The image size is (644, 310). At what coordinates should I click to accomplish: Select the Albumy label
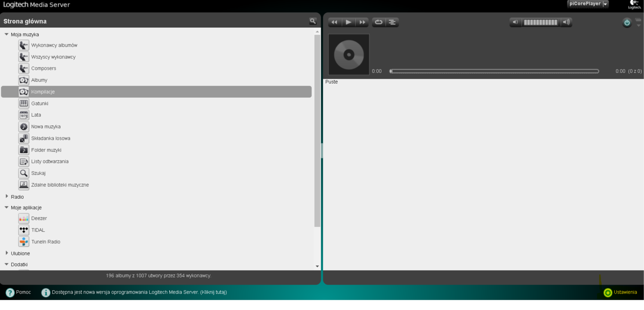tap(39, 80)
